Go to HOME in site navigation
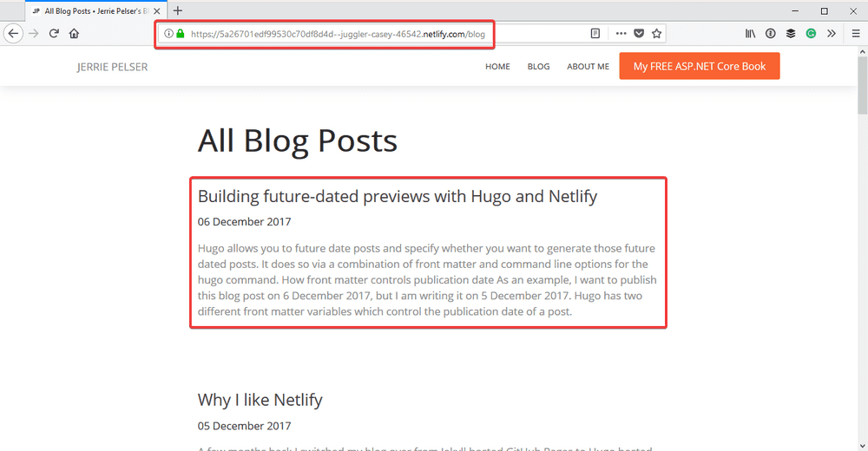 point(497,67)
